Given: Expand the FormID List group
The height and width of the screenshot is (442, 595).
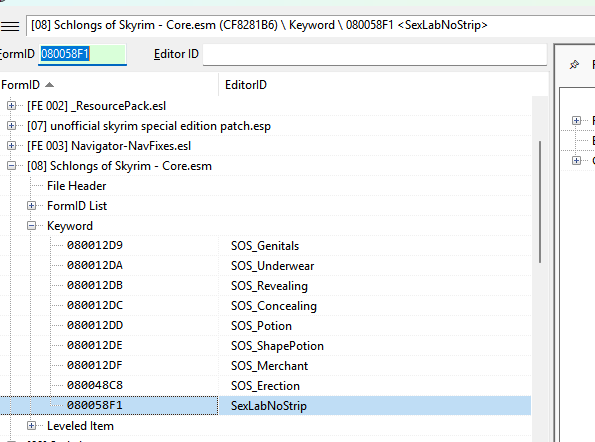Looking at the screenshot, I should (x=31, y=206).
